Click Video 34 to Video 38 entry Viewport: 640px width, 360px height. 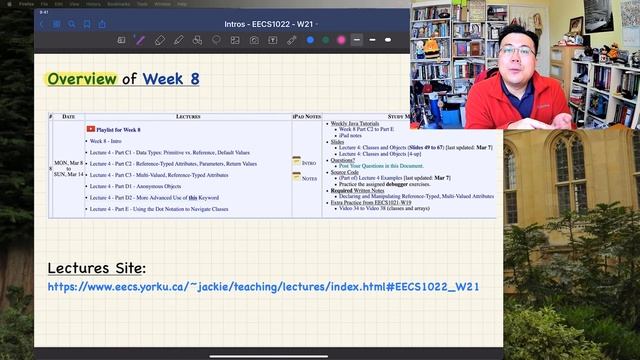[384, 208]
